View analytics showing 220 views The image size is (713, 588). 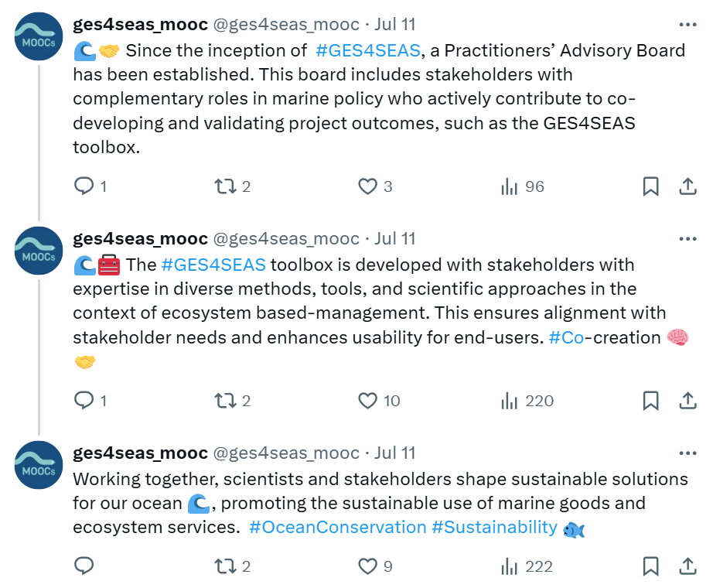[527, 401]
